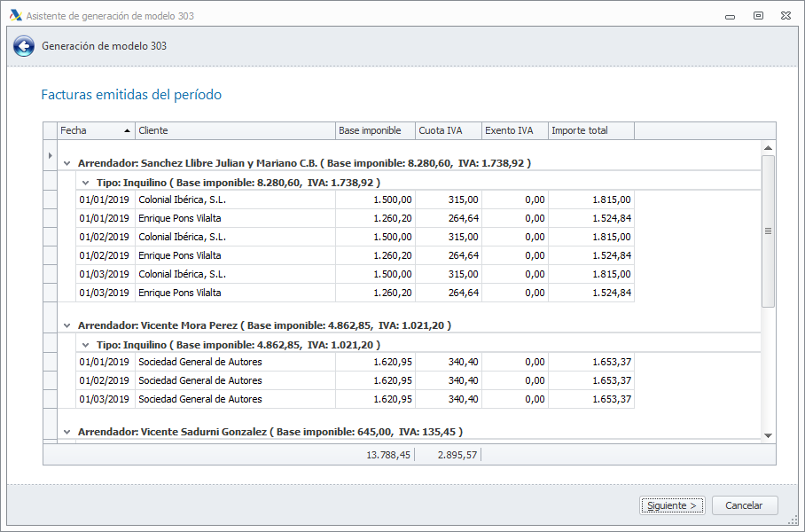
Task: Collapse Tipo Inquilino group with base 4.862,85
Action: (85, 344)
